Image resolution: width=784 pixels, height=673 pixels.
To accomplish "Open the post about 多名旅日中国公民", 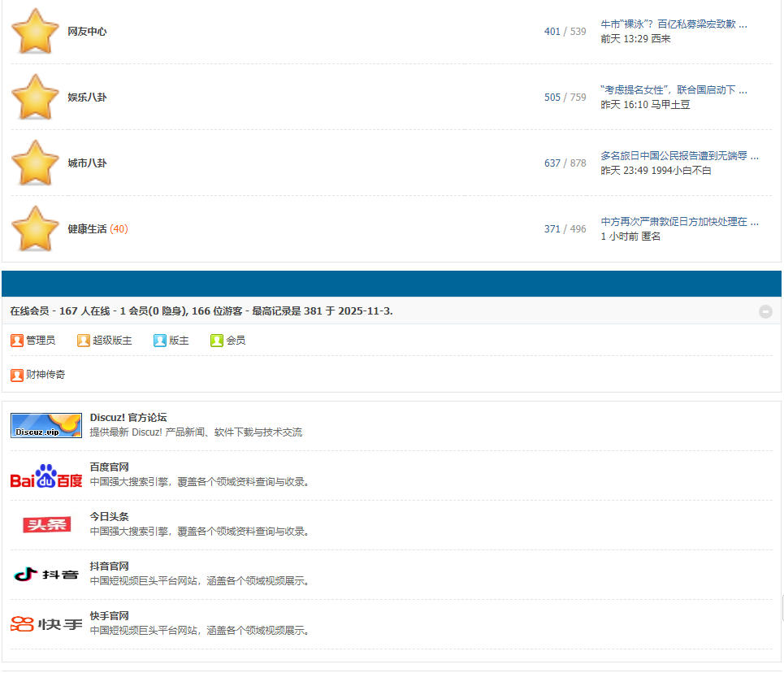I will pos(679,156).
